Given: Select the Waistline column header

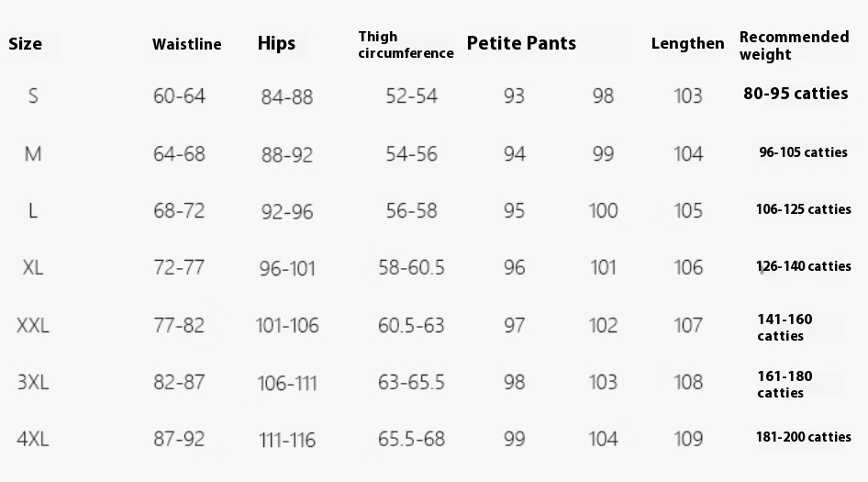Looking at the screenshot, I should 186,44.
